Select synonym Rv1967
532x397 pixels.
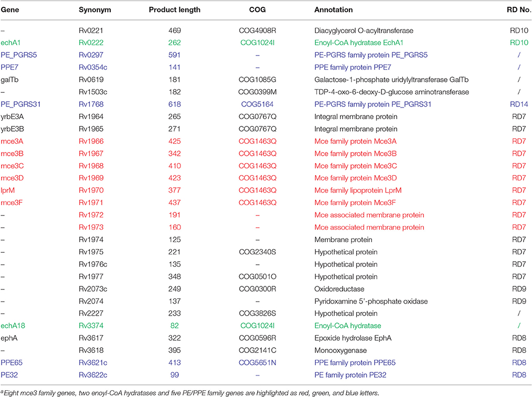pos(91,154)
